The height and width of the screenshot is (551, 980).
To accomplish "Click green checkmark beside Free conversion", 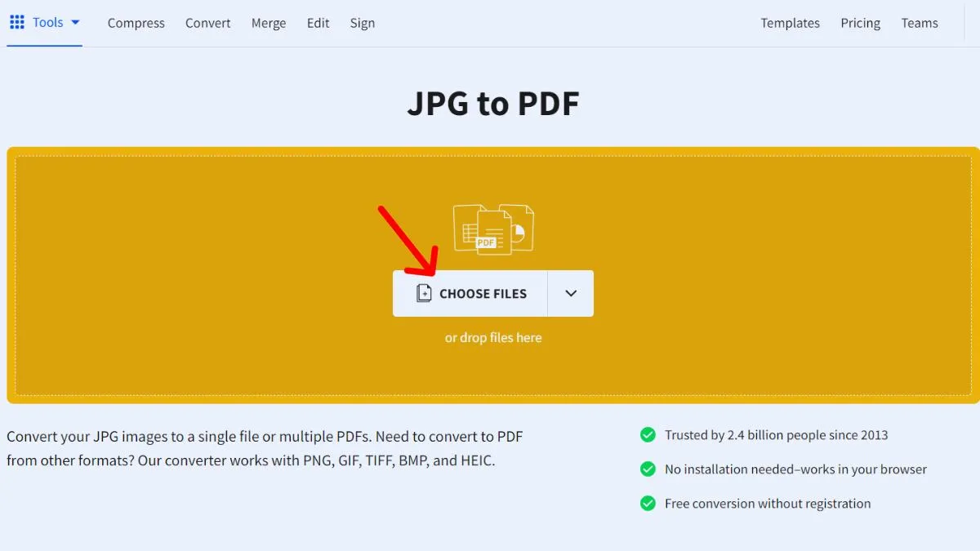I will [x=648, y=504].
